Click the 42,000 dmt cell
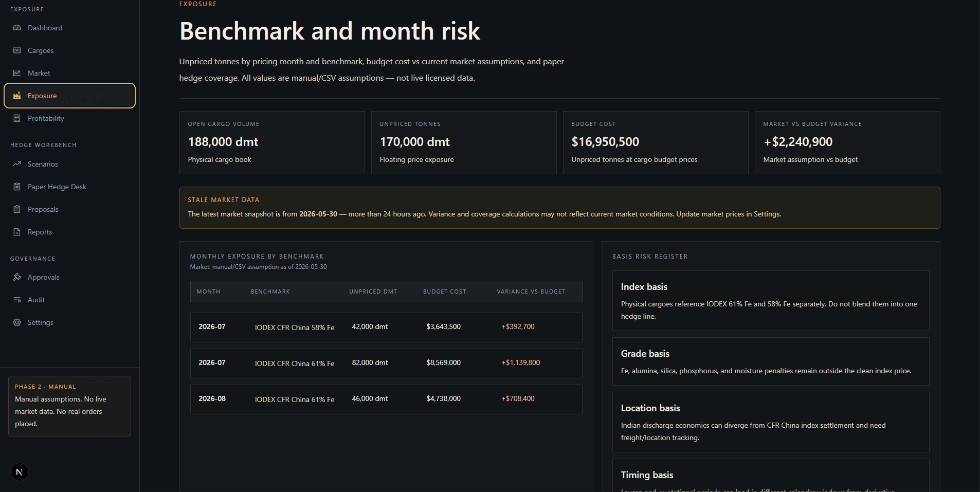Image resolution: width=980 pixels, height=492 pixels. (370, 326)
